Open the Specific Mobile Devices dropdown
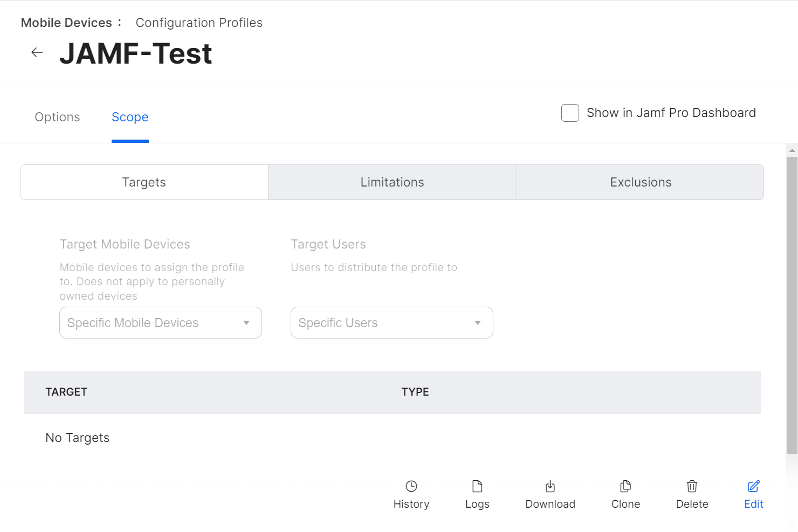This screenshot has width=798, height=532. pyautogui.click(x=160, y=323)
